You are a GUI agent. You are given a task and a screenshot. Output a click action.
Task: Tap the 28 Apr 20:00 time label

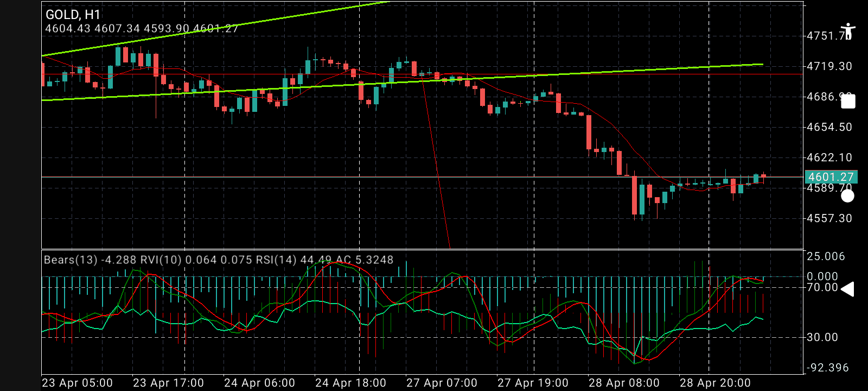(715, 383)
